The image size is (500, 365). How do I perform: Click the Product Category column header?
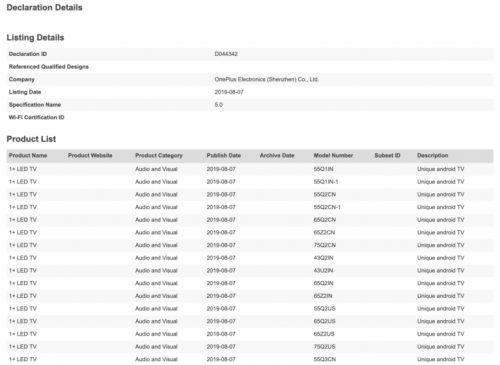[159, 155]
